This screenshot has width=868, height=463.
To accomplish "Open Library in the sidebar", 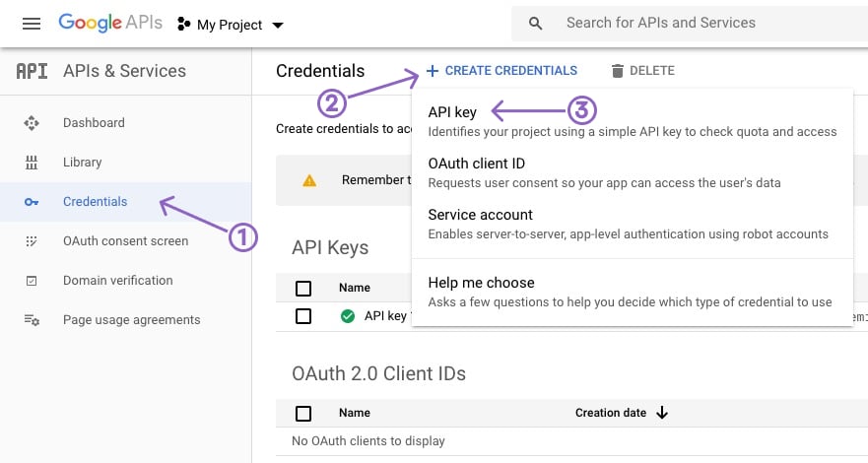I will 83,163.
